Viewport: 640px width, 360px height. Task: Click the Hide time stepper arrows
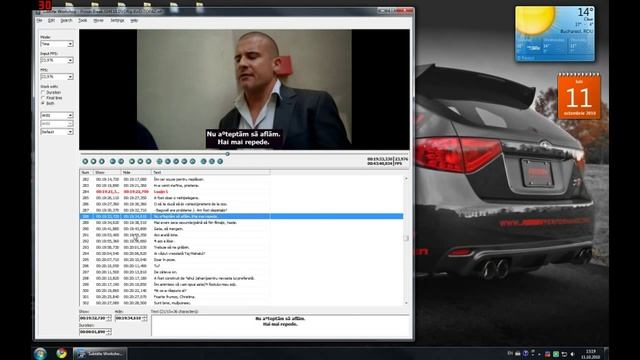pos(144,318)
